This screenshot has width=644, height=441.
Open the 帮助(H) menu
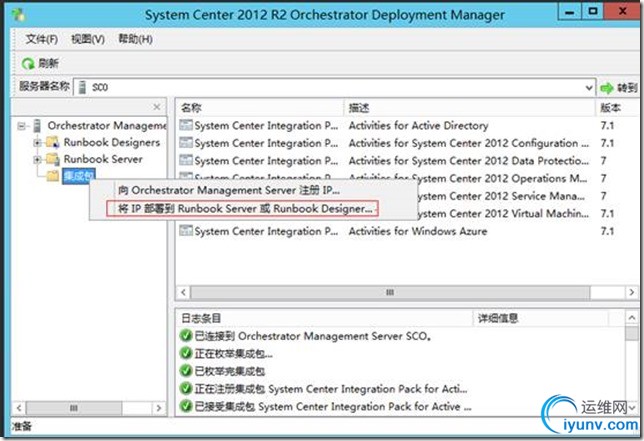click(x=136, y=39)
